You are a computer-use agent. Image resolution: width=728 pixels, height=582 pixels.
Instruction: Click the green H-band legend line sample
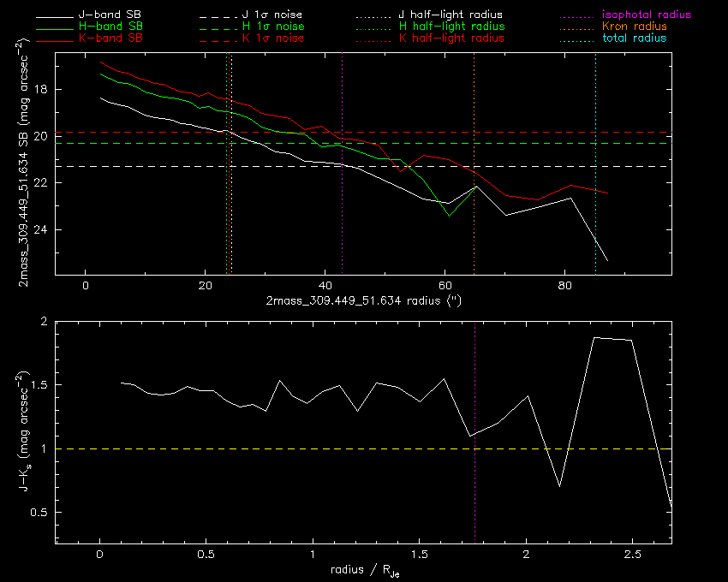tap(55, 30)
